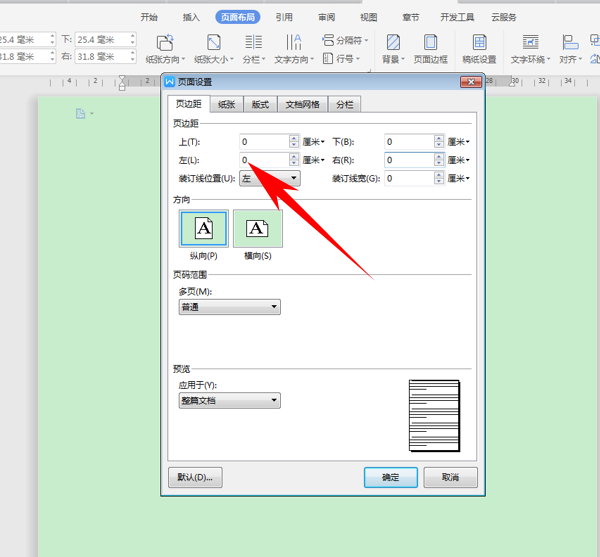Open the 背景 background tool
The image size is (600, 557).
coord(393,49)
